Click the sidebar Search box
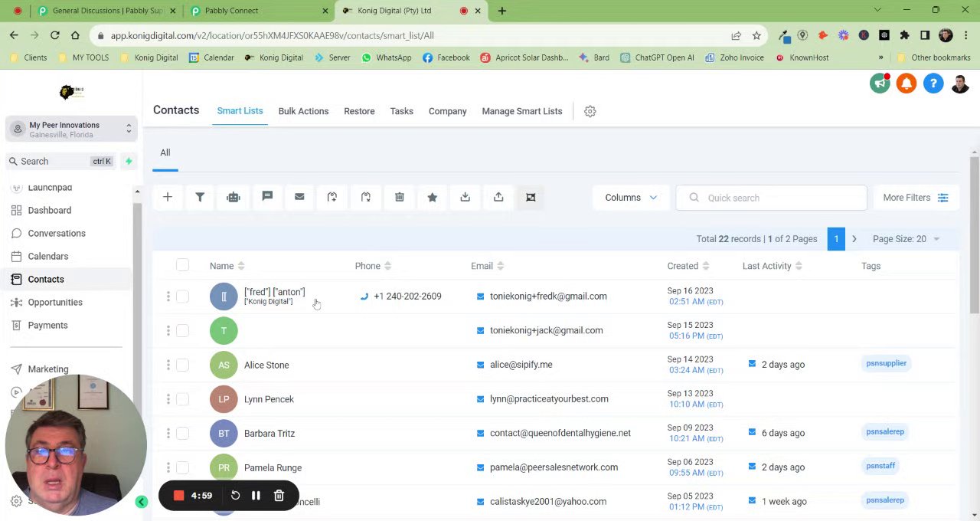 pos(60,161)
